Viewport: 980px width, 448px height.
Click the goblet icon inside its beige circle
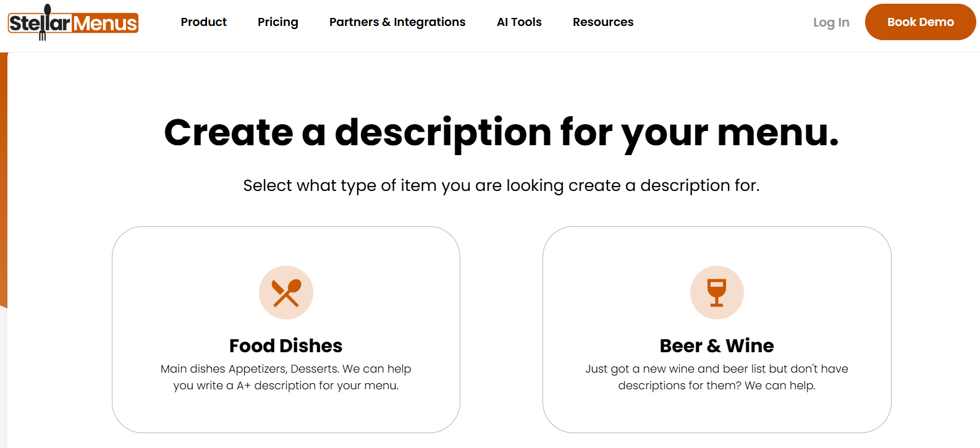717,292
